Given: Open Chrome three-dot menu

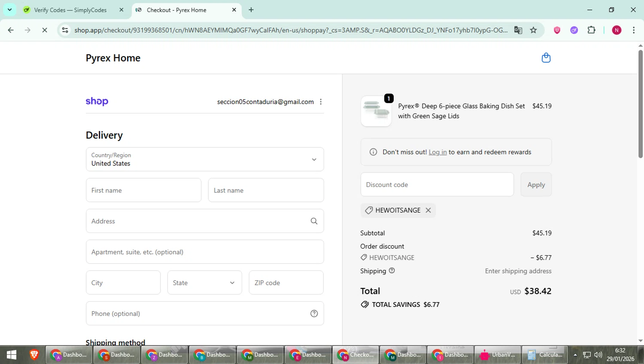Looking at the screenshot, I should pos(634,30).
